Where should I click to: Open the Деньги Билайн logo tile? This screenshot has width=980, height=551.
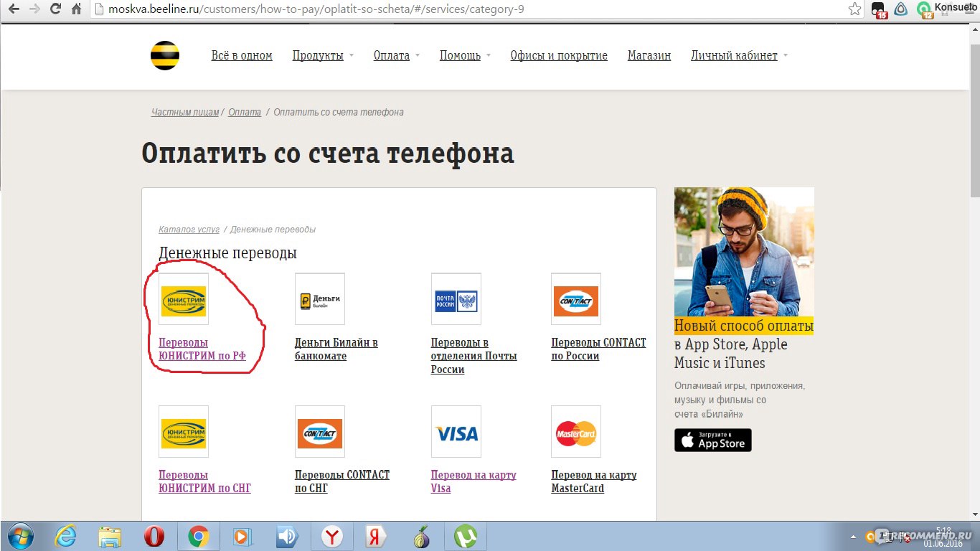click(x=320, y=299)
